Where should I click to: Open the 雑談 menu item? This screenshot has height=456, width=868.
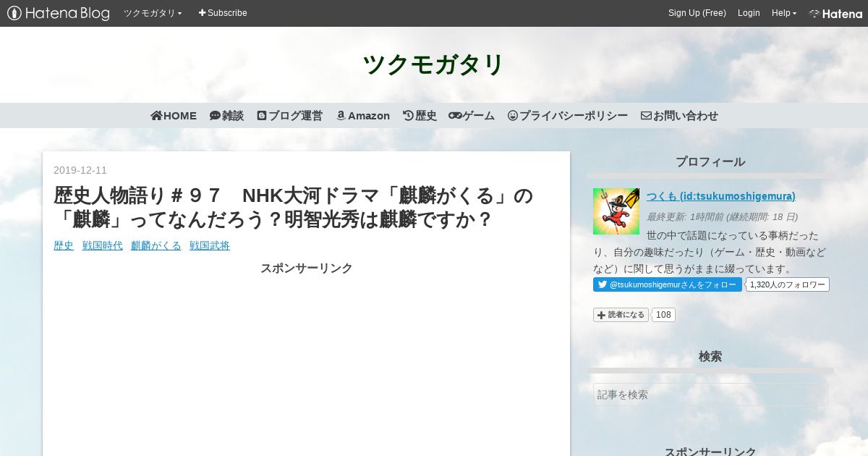[226, 116]
